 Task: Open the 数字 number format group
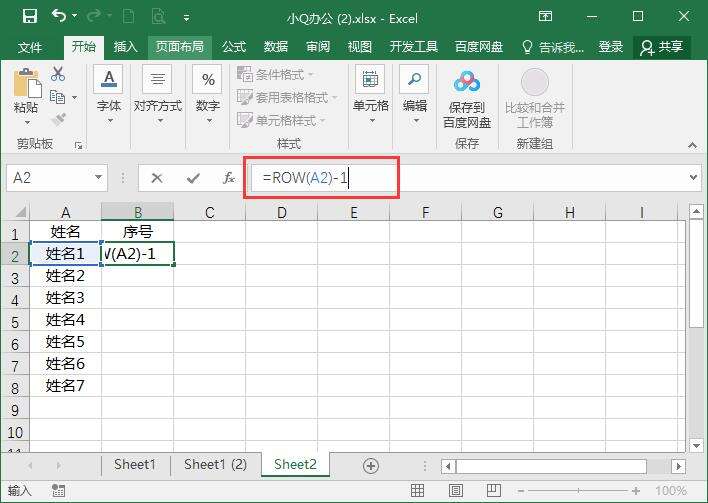[x=208, y=95]
